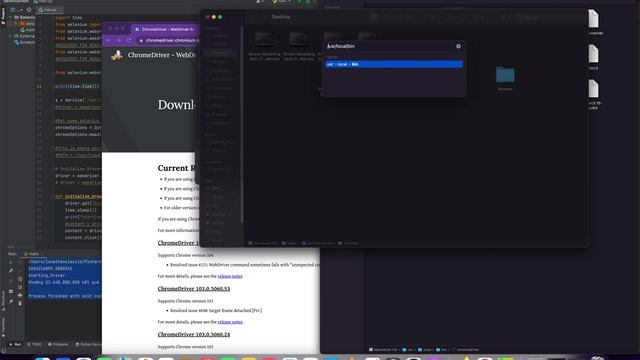
Task: Open the Run tool window button
Action: click(16, 344)
